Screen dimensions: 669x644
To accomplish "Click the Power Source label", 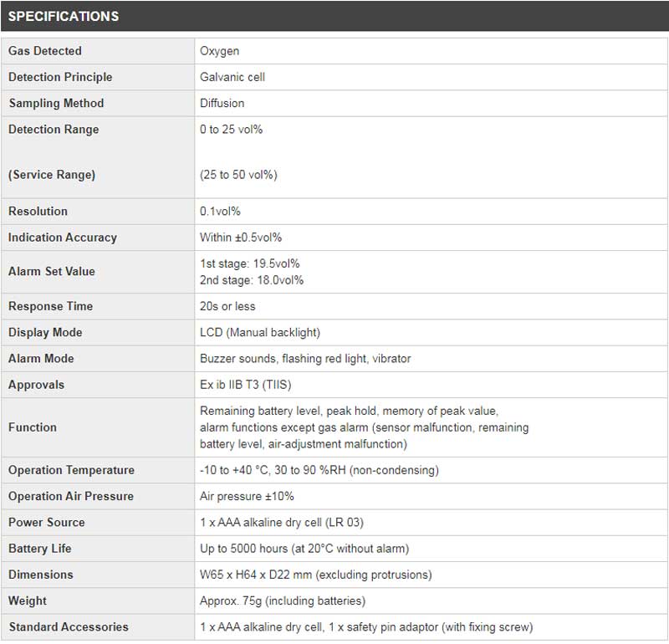I will click(46, 522).
